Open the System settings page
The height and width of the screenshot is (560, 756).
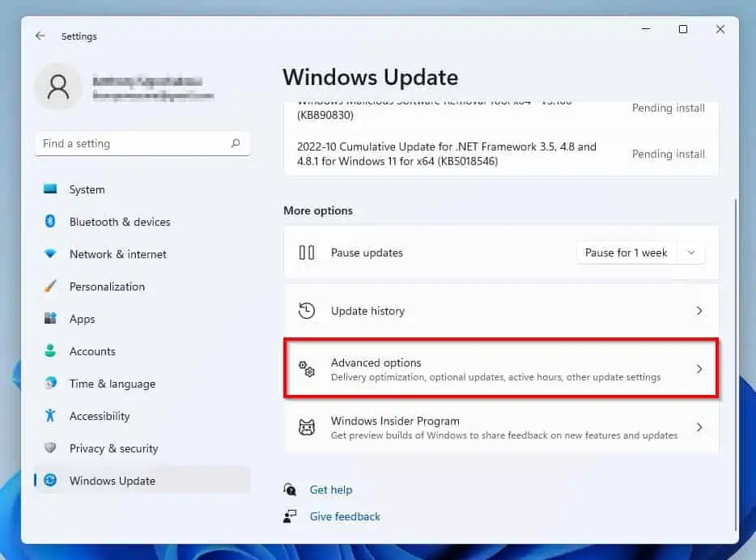click(142, 189)
